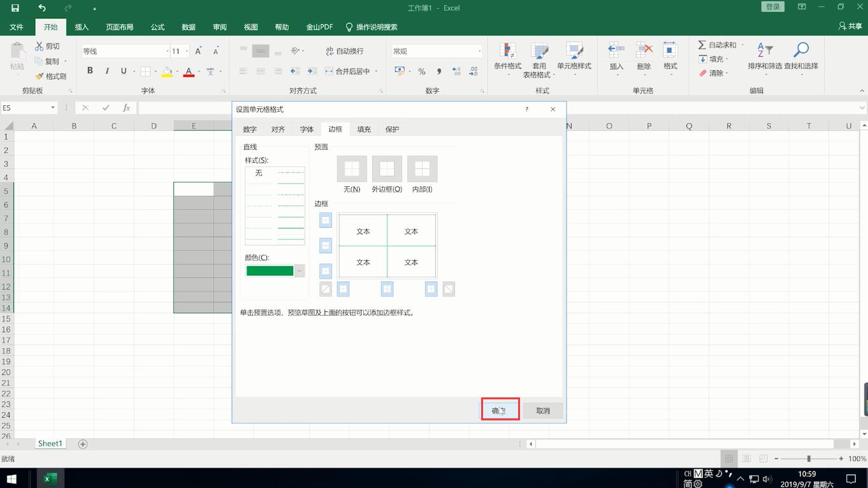Switch to the 保护 tab in dialog
Image resolution: width=868 pixels, height=488 pixels.
point(392,129)
